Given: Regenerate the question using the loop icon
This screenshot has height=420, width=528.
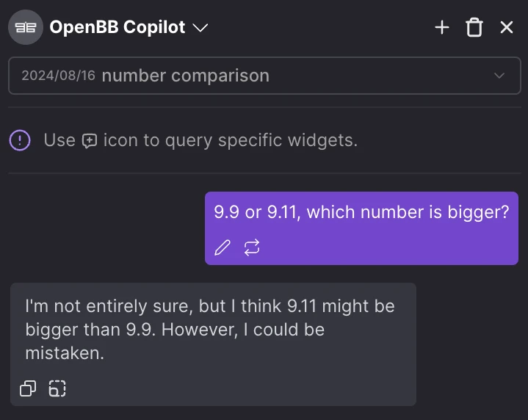Looking at the screenshot, I should click(x=252, y=248).
